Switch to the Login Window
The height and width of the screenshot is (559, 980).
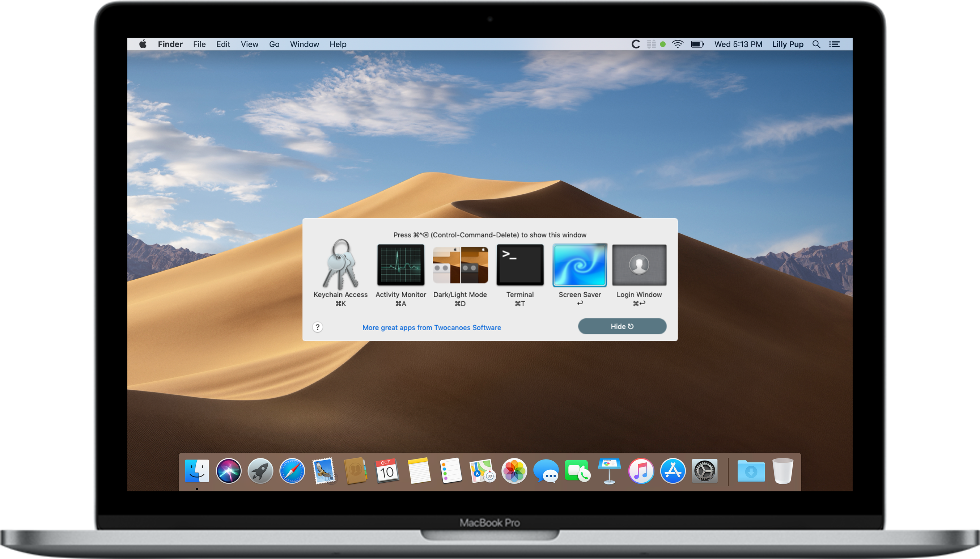click(x=639, y=265)
